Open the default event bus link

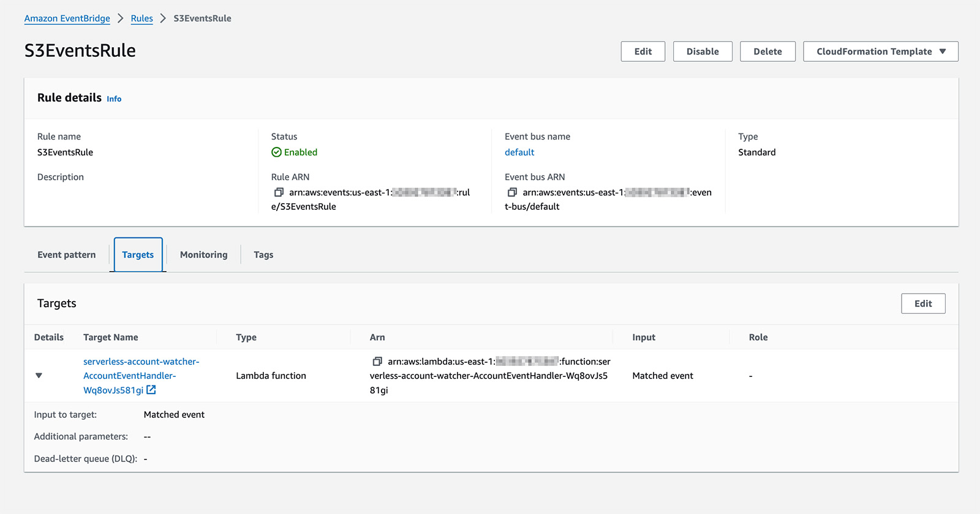coord(519,152)
